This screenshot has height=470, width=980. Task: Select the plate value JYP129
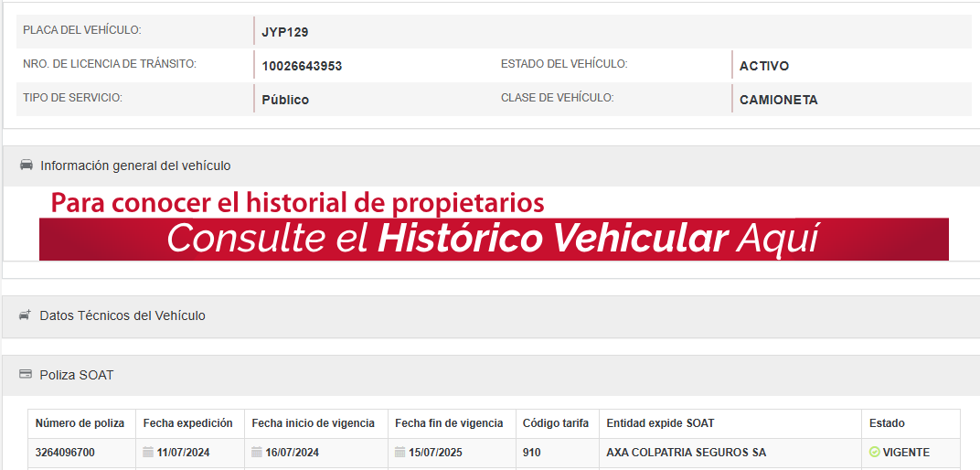coord(285,32)
